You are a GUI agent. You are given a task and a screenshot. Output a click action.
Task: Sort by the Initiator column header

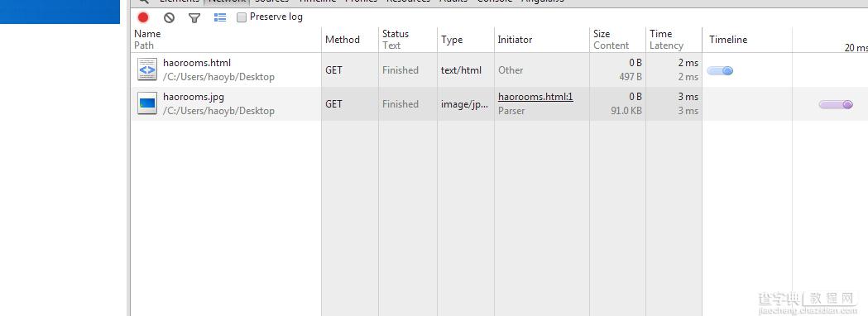click(x=515, y=39)
